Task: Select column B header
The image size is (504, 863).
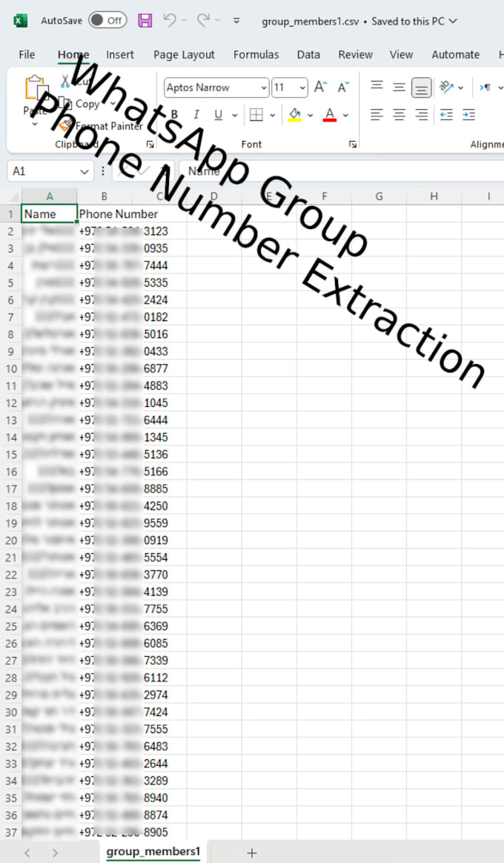Action: (104, 196)
